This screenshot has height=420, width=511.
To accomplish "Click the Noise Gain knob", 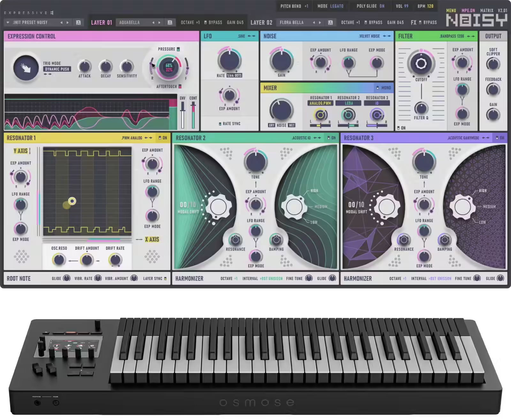I will [x=281, y=60].
